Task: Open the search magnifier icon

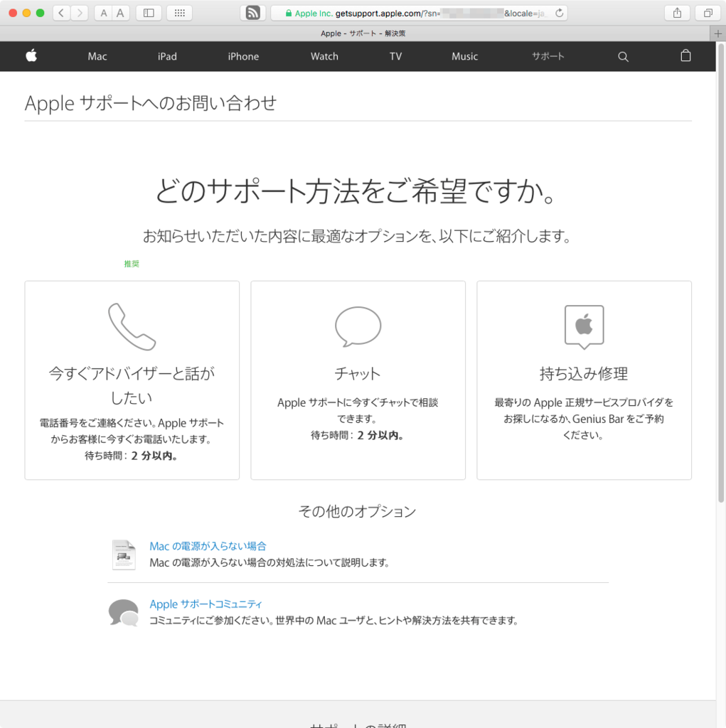Action: tap(623, 57)
